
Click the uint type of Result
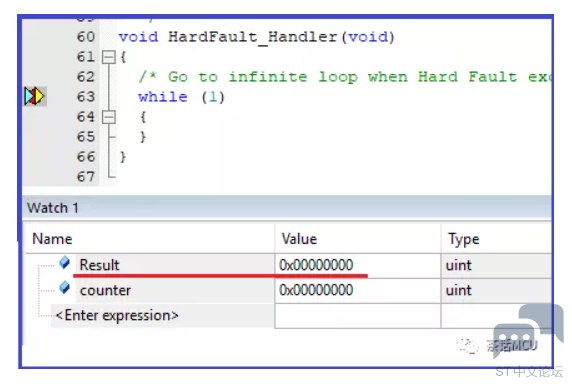coord(459,265)
